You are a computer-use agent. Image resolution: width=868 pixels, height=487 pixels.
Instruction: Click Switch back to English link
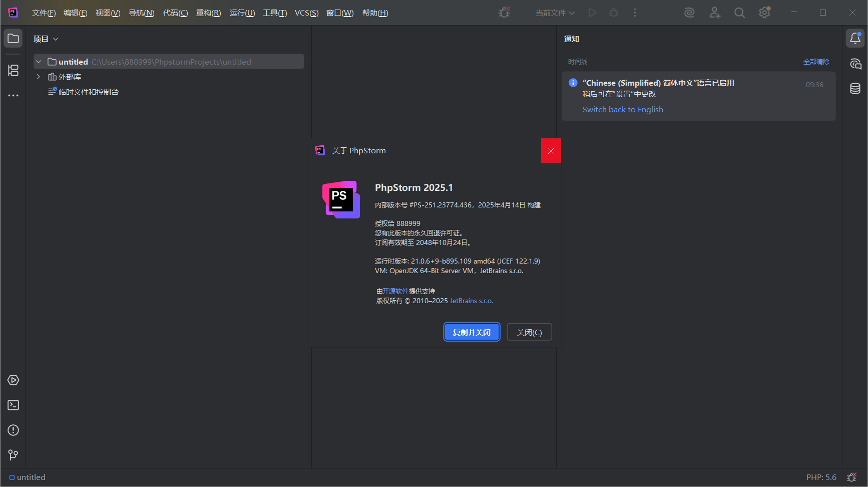pos(622,110)
